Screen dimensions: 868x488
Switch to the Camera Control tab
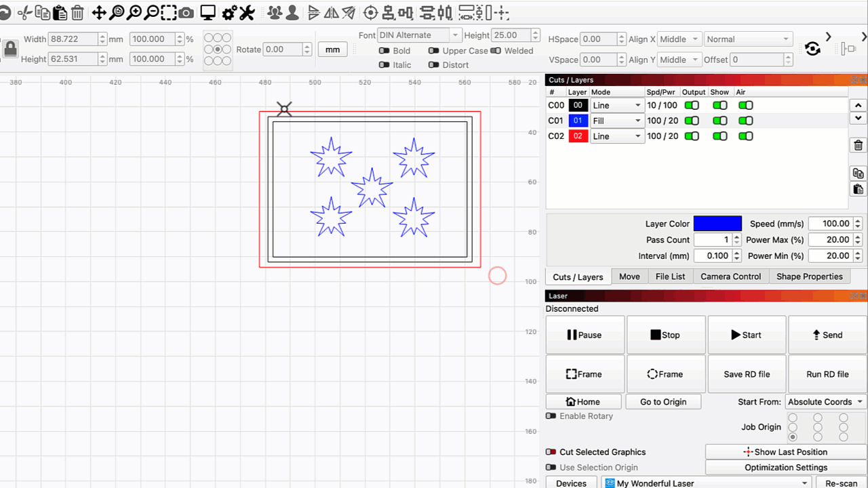pyautogui.click(x=731, y=277)
